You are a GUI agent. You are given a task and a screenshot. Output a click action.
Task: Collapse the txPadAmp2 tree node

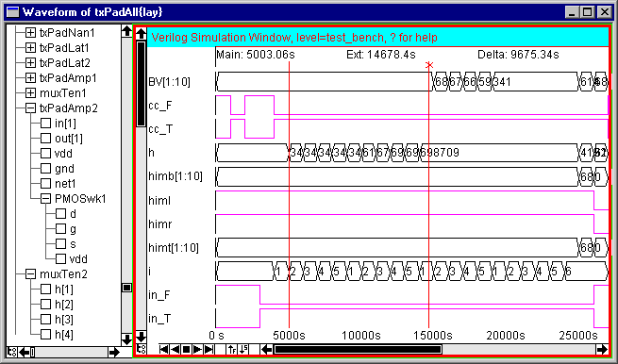[x=30, y=108]
